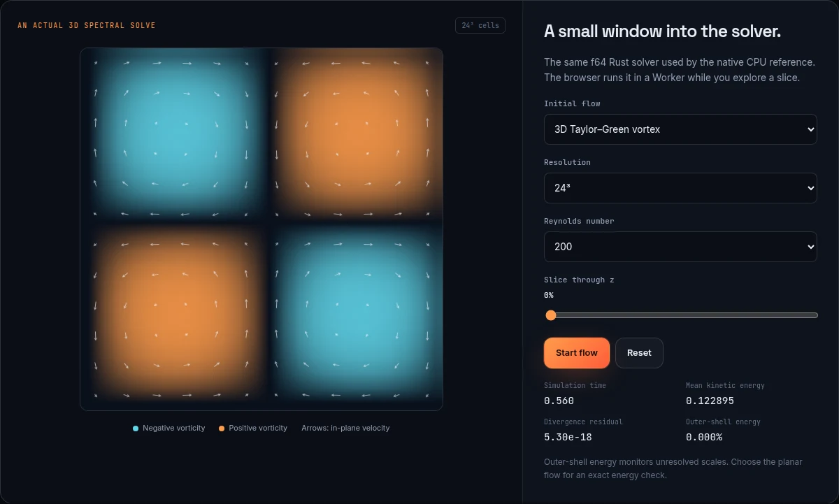
Task: Click the 'Positive vorticity' legend label
Action: click(258, 428)
